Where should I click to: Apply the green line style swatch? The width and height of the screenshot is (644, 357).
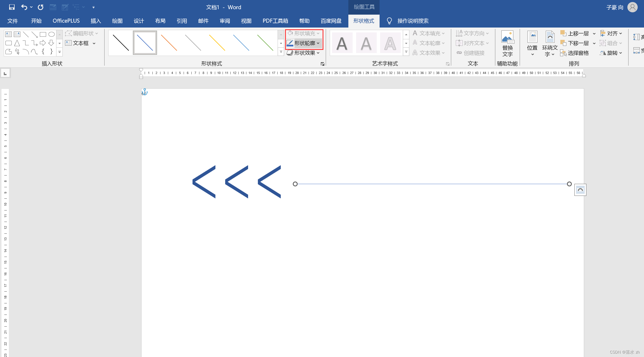coord(265,43)
